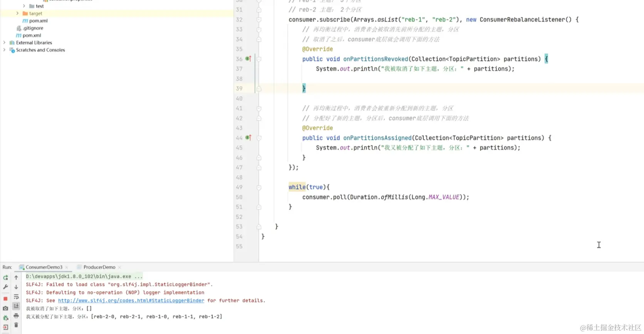Image resolution: width=644 pixels, height=334 pixels.
Task: Open run configuration wrench settings
Action: coord(5,287)
